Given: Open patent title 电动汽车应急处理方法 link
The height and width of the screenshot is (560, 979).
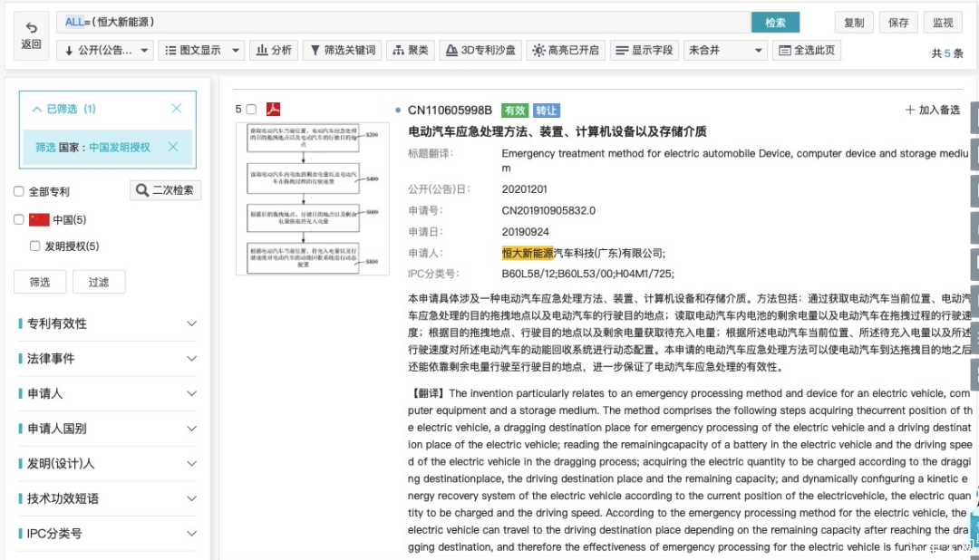Looking at the screenshot, I should [x=557, y=131].
